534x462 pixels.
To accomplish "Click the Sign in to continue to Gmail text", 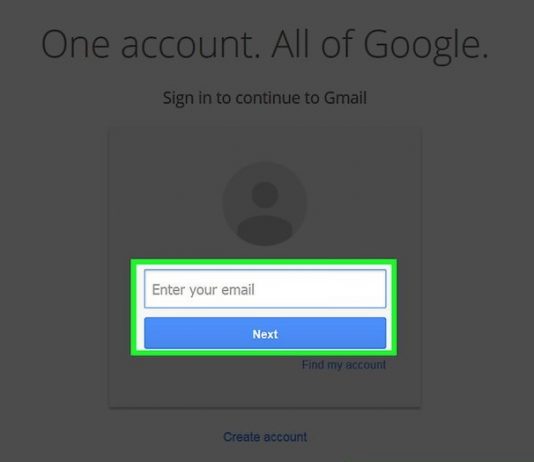I will coord(265,98).
